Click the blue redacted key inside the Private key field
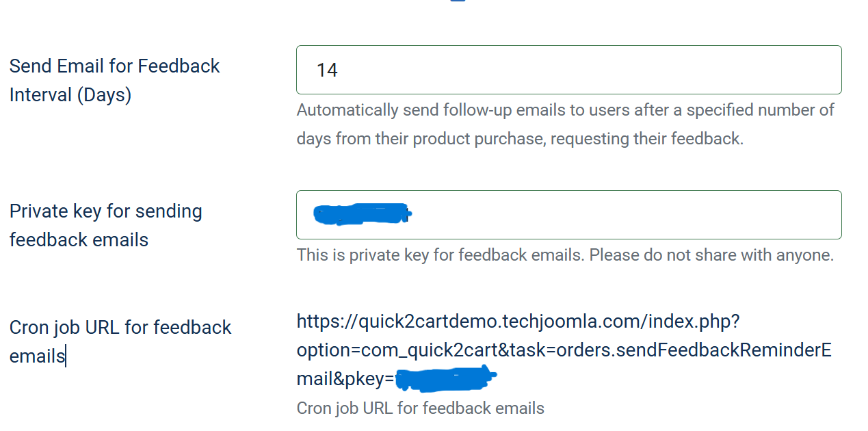The image size is (868, 431). 360,214
